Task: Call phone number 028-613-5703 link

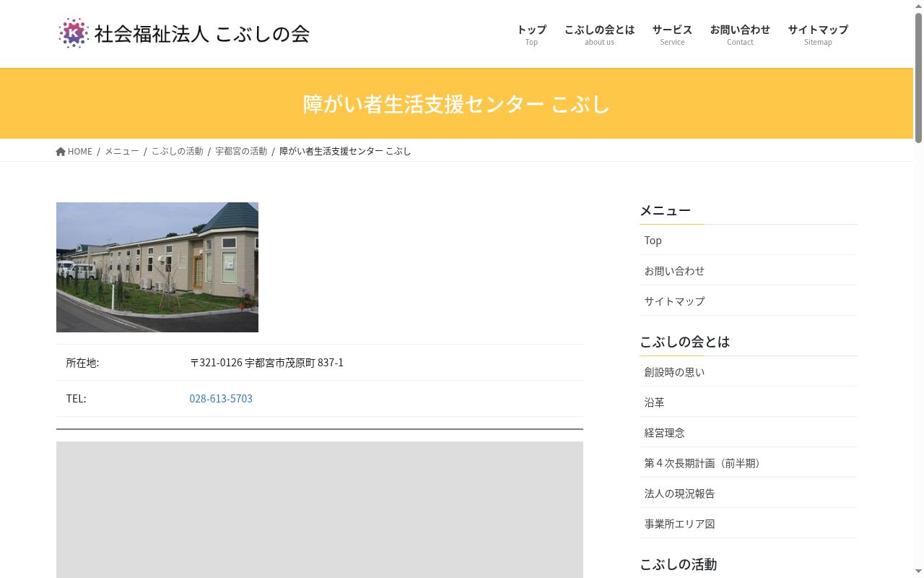Action: click(x=221, y=399)
